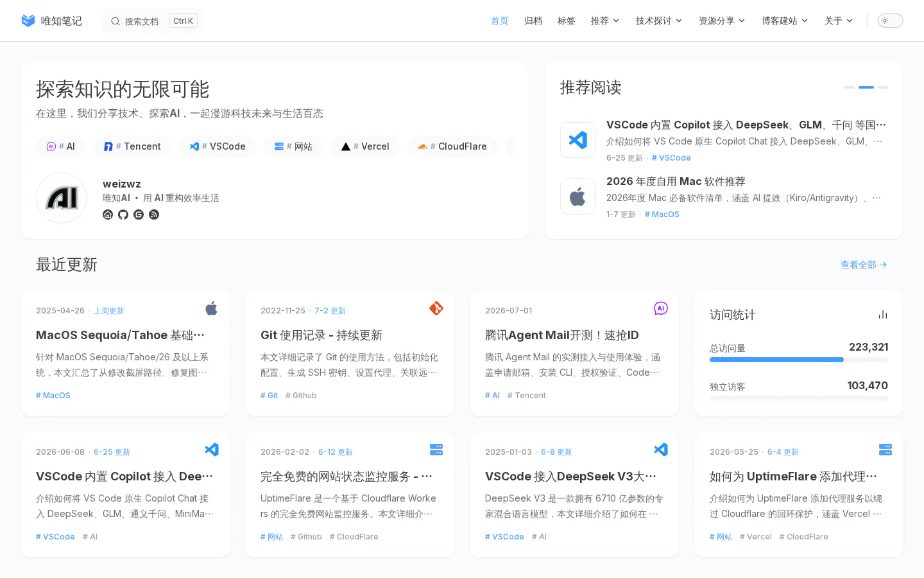Expand the 关于 dropdown menu
Image resolution: width=924 pixels, height=578 pixels.
coord(839,21)
